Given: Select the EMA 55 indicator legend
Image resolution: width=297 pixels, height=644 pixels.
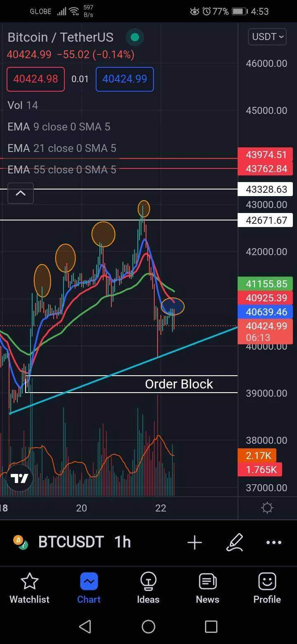Looking at the screenshot, I should [62, 170].
